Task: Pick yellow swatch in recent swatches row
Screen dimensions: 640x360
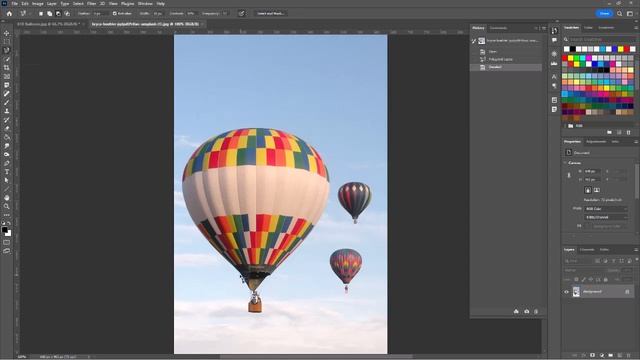Action: click(620, 49)
